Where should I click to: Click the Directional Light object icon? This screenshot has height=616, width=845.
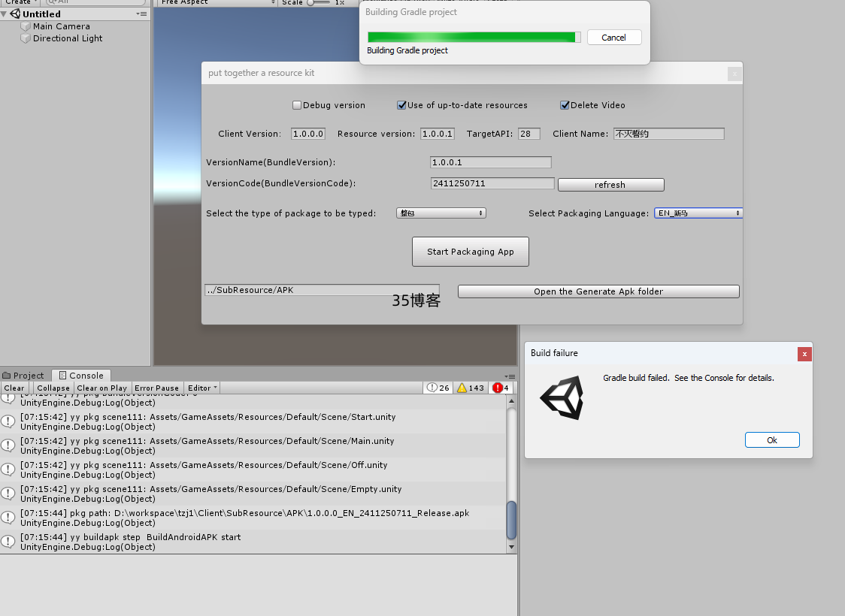click(25, 38)
